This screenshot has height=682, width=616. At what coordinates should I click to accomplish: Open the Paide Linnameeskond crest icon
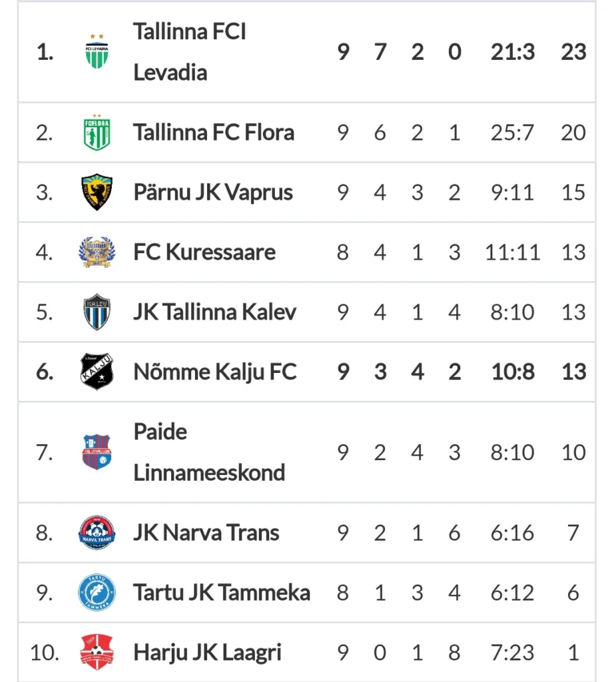point(97,452)
